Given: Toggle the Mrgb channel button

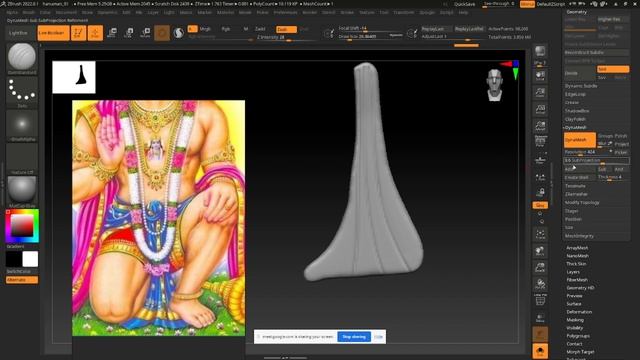Looking at the screenshot, I should [x=205, y=29].
